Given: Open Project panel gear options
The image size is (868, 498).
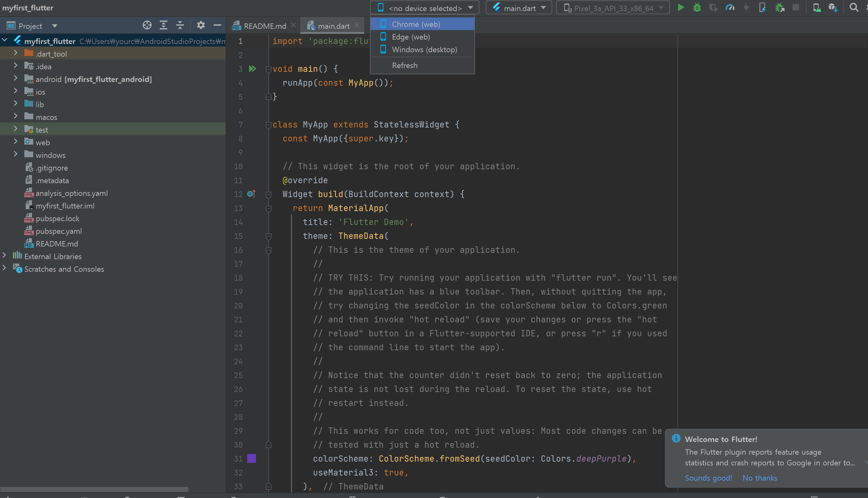Looking at the screenshot, I should 201,25.
